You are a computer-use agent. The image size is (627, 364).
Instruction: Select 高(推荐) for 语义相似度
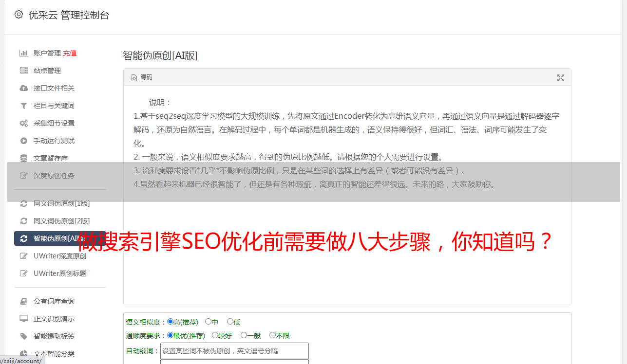point(170,322)
